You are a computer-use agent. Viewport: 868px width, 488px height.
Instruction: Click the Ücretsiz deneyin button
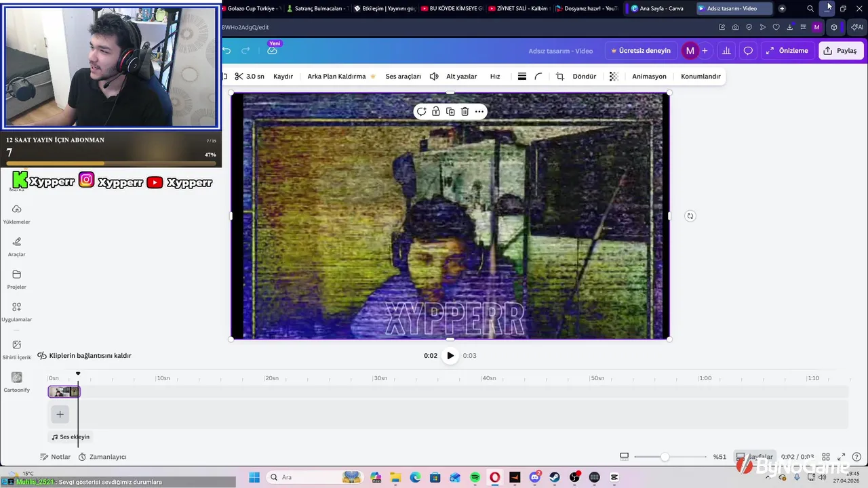(x=641, y=51)
